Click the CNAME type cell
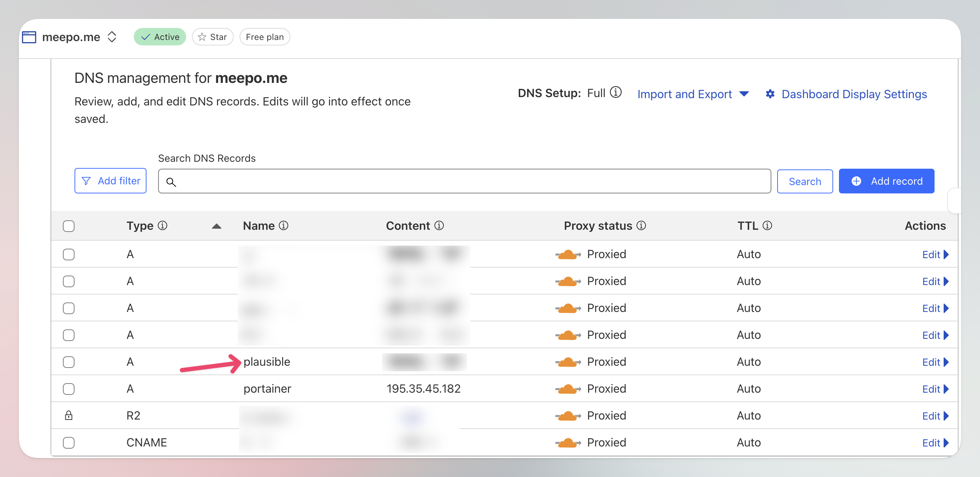 146,443
